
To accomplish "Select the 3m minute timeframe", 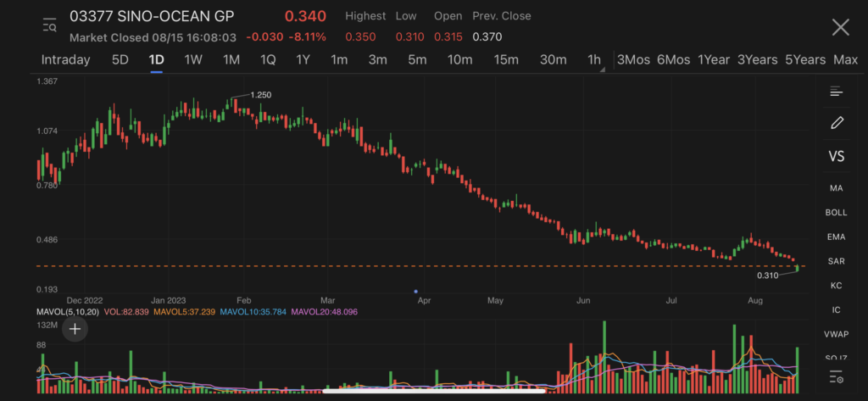I will click(377, 60).
